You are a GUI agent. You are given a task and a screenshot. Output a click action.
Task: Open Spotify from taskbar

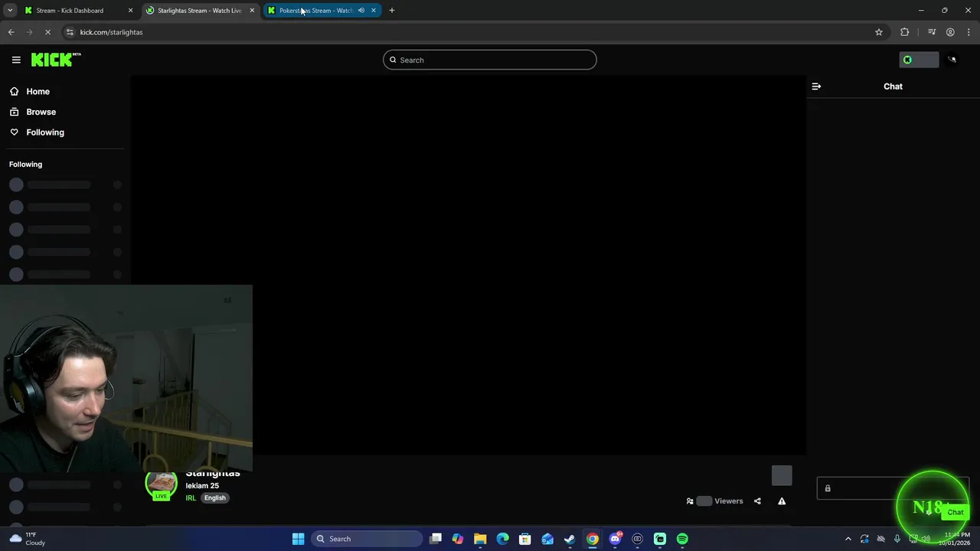[682, 539]
